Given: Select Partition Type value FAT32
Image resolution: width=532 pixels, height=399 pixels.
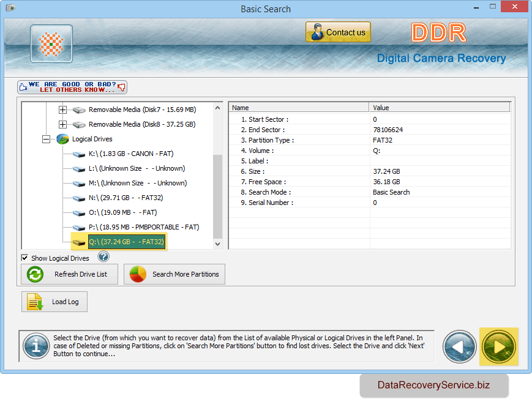Looking at the screenshot, I should [383, 141].
